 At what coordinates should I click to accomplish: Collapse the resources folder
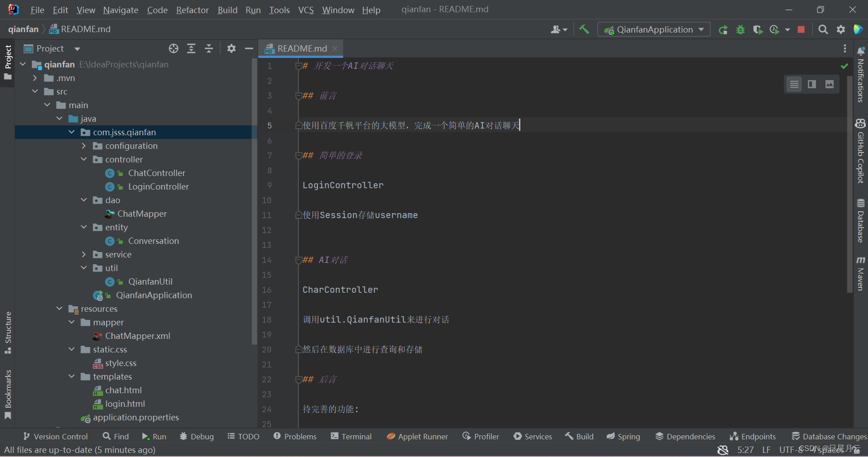[59, 309]
